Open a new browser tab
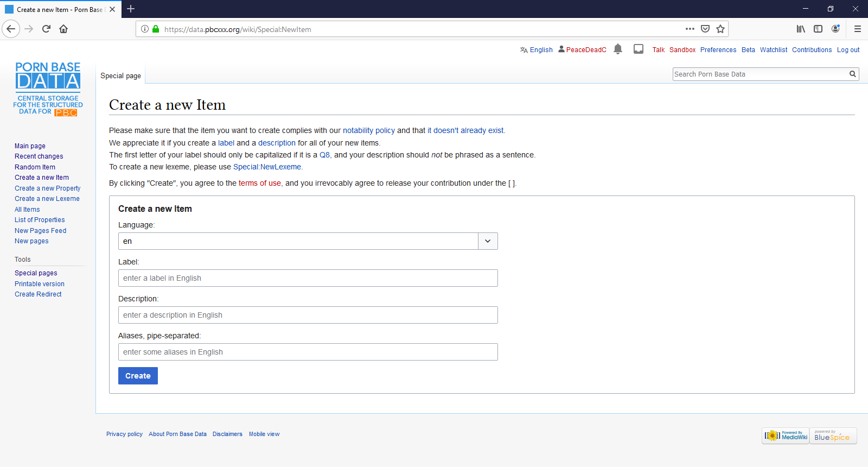 coord(131,9)
